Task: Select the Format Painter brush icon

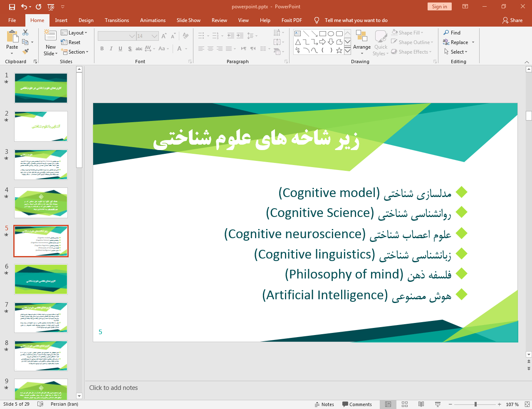Action: tap(25, 52)
